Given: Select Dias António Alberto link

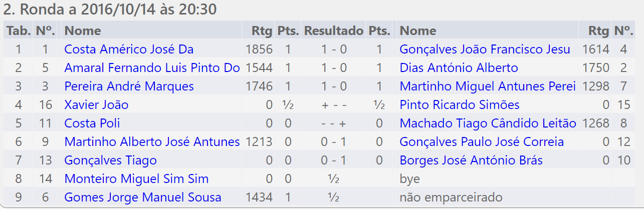Looking at the screenshot, I should click(459, 68).
